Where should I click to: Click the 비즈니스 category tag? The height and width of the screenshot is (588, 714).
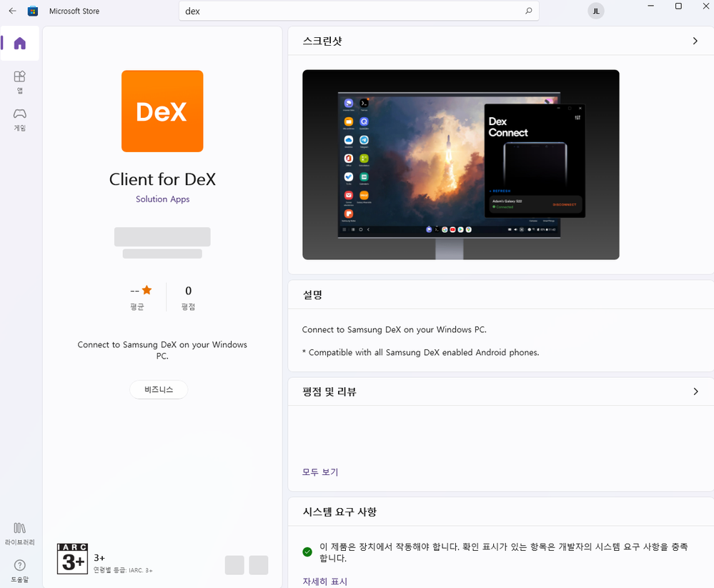coord(159,389)
